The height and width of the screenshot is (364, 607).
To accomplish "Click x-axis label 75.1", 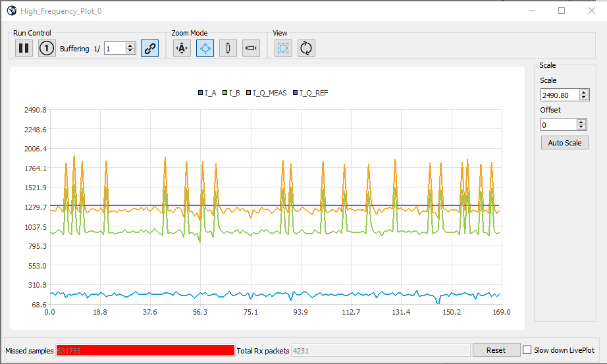I will 250,312.
